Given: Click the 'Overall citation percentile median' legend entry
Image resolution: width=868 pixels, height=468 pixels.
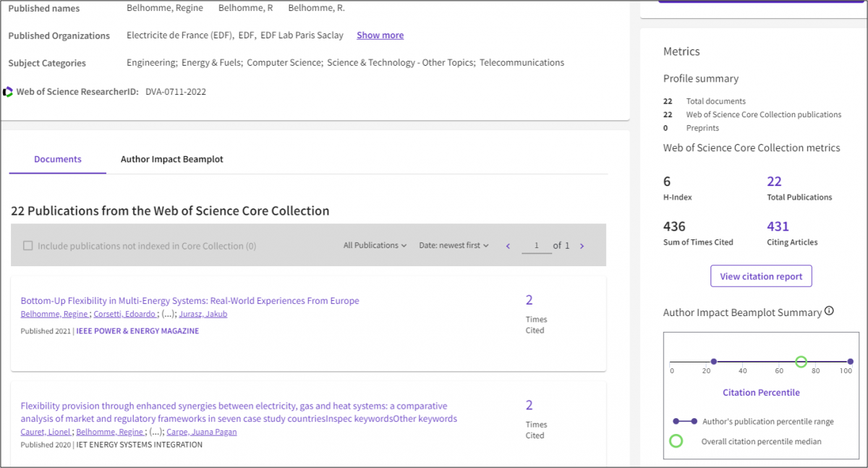Looking at the screenshot, I should click(x=744, y=441).
